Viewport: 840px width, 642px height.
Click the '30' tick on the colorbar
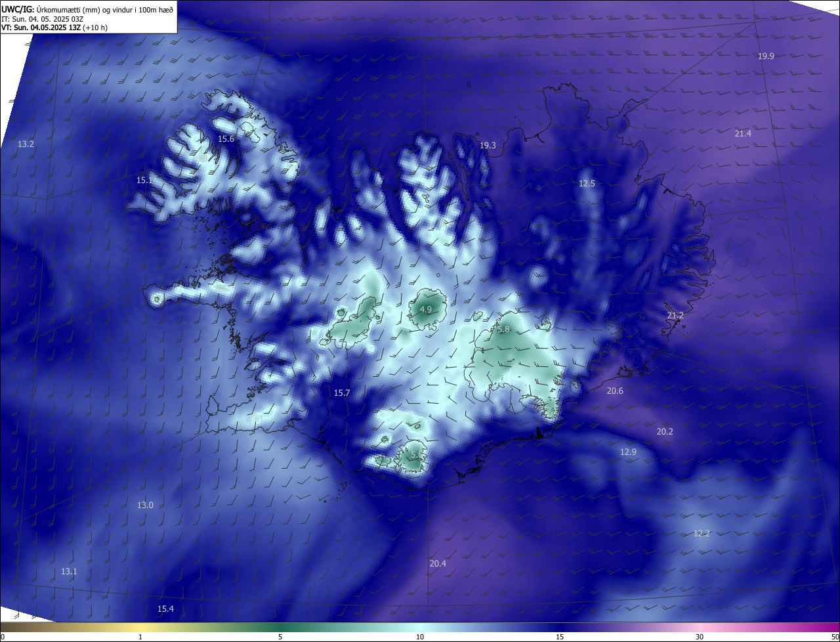(x=700, y=637)
